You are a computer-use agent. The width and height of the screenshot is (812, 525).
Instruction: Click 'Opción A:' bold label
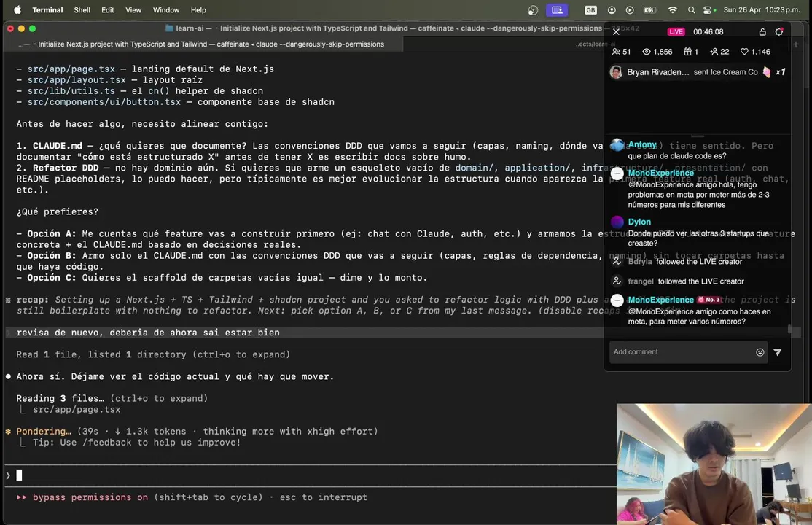[x=51, y=234]
